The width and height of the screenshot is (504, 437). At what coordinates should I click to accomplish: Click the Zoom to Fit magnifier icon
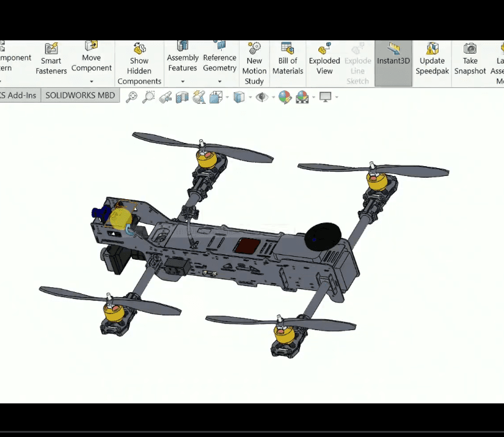[x=131, y=97]
